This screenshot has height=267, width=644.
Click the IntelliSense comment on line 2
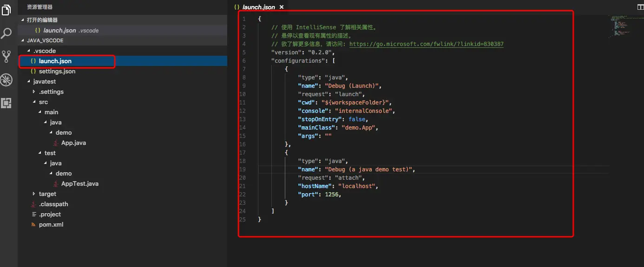click(324, 27)
